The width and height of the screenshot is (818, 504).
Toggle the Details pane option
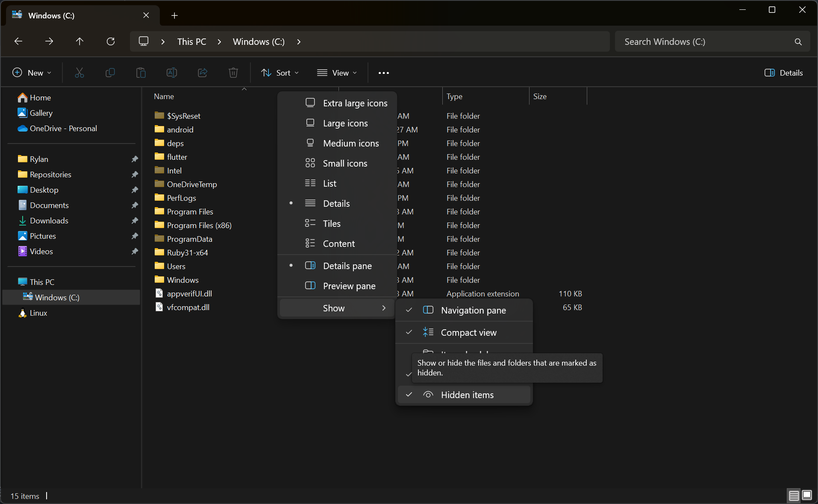pyautogui.click(x=337, y=266)
